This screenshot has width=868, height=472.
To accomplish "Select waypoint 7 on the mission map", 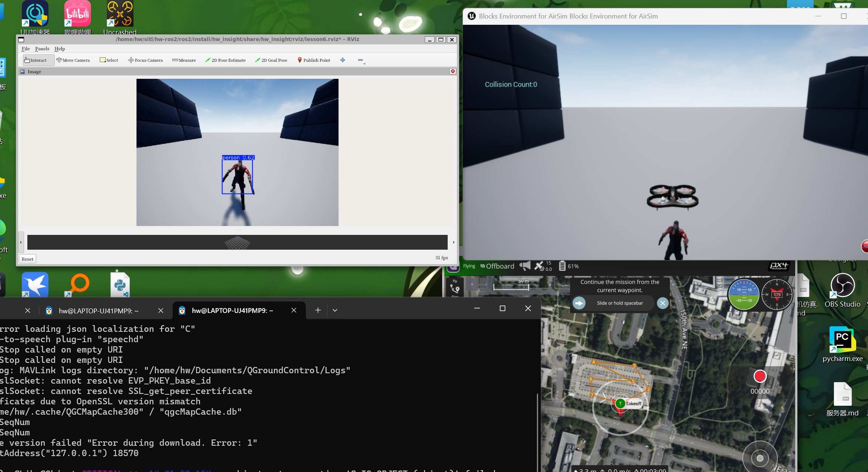I will pos(592,395).
